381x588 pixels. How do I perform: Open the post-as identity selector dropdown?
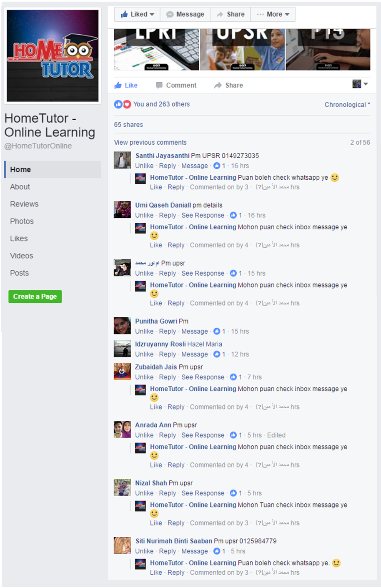click(360, 84)
